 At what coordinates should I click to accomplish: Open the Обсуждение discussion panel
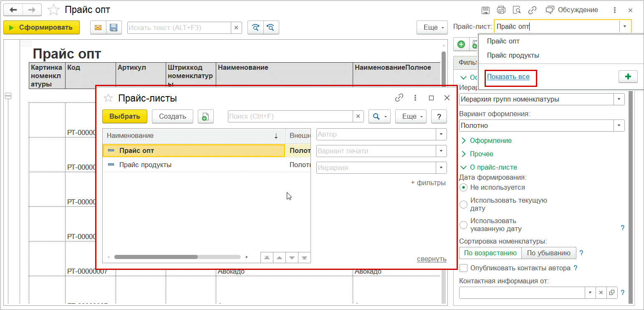(x=572, y=10)
